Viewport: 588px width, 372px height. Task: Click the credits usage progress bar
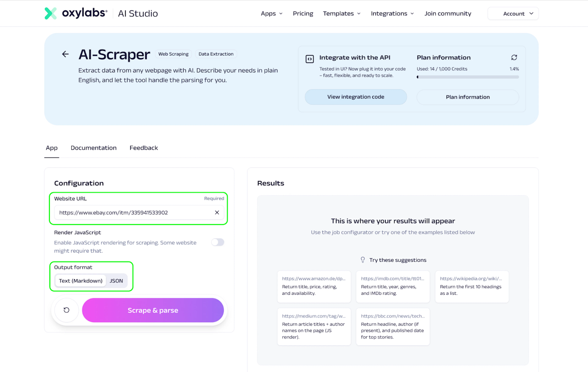[x=468, y=77]
